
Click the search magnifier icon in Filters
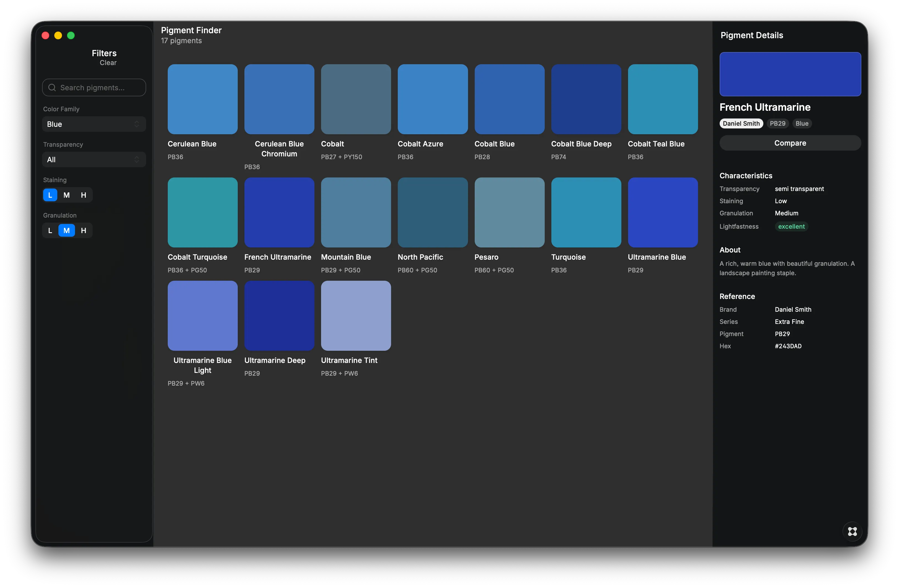(52, 88)
